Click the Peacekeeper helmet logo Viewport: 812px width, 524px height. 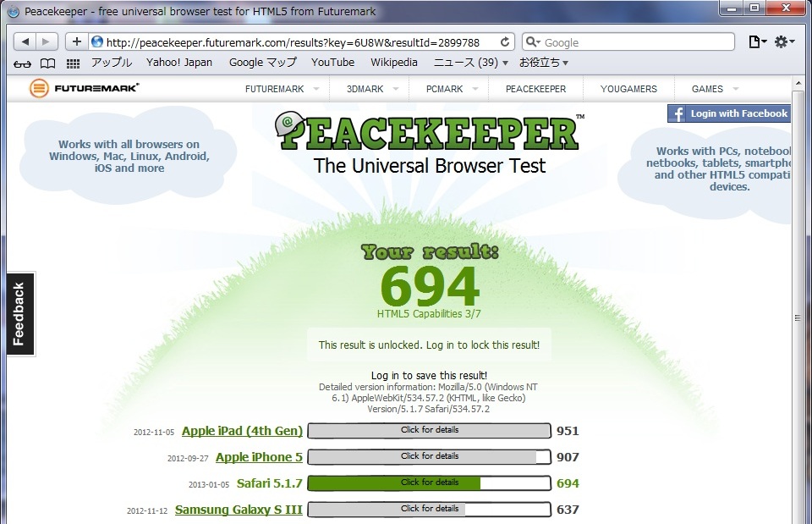(289, 124)
